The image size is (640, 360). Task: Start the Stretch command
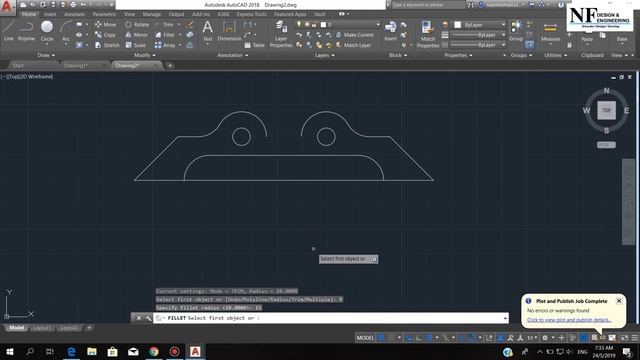[107, 45]
